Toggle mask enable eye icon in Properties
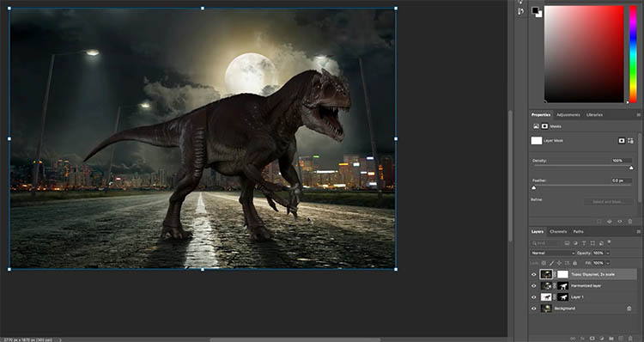 (620, 222)
